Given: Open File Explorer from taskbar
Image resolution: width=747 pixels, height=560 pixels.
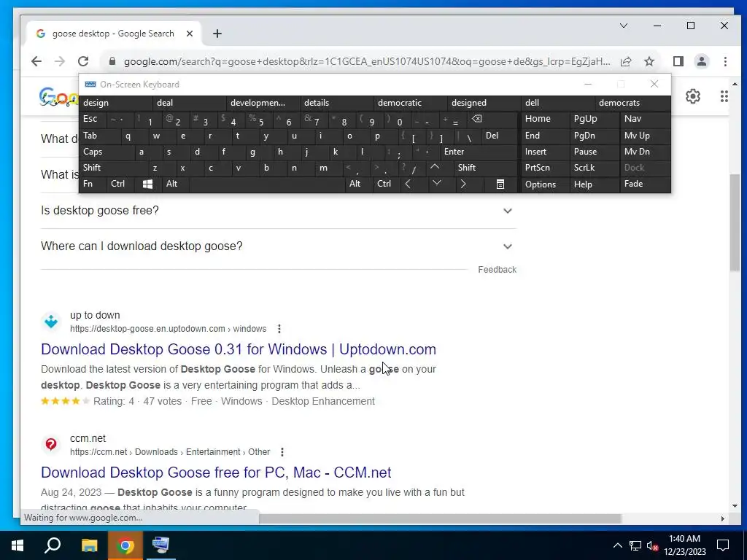Looking at the screenshot, I should pyautogui.click(x=89, y=545).
